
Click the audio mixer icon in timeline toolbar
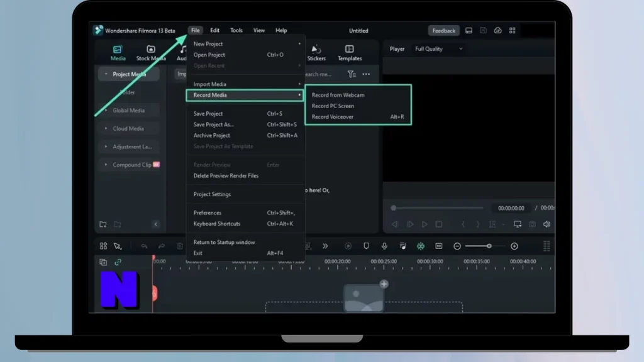pos(402,246)
